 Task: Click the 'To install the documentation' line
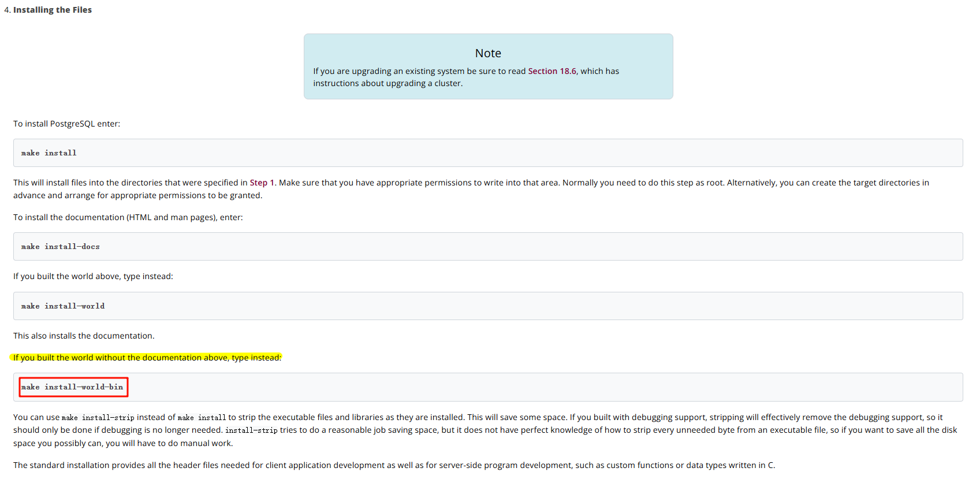tap(128, 217)
